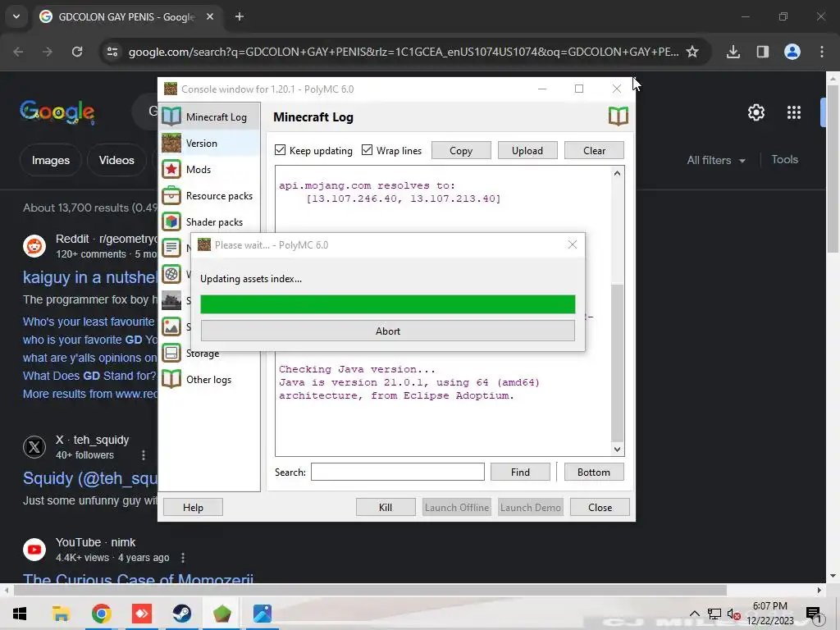The image size is (840, 630).
Task: Click the log Search input field
Action: pos(398,472)
